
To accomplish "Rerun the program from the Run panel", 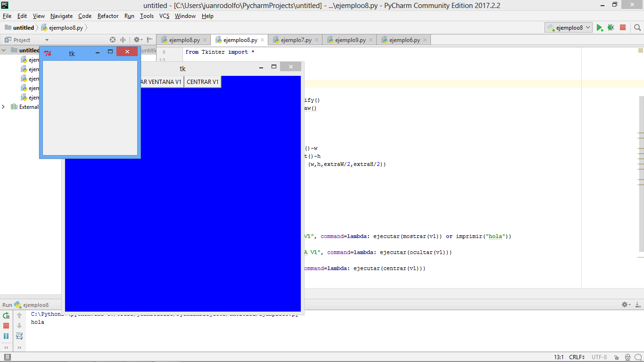I will point(6,315).
